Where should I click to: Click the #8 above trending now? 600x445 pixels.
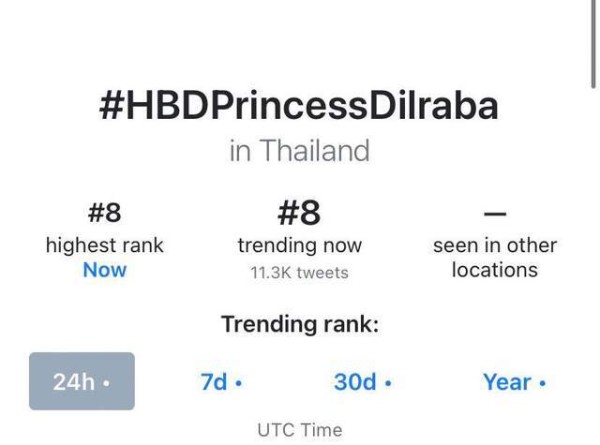point(299,213)
